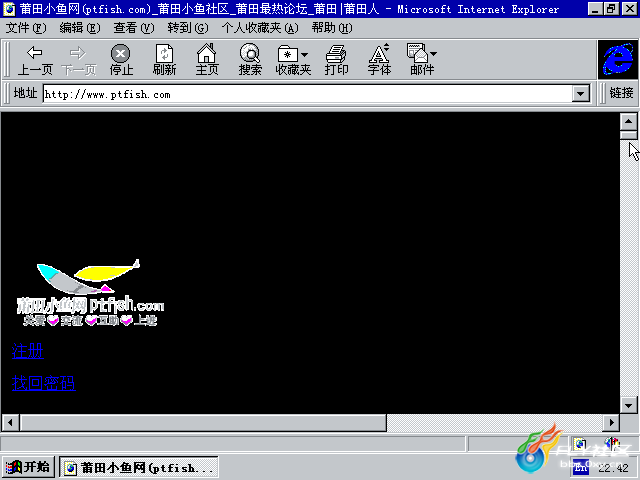This screenshot has height=480, width=640.
Task: Open the 个人收藏夹(A) menu
Action: [260, 28]
